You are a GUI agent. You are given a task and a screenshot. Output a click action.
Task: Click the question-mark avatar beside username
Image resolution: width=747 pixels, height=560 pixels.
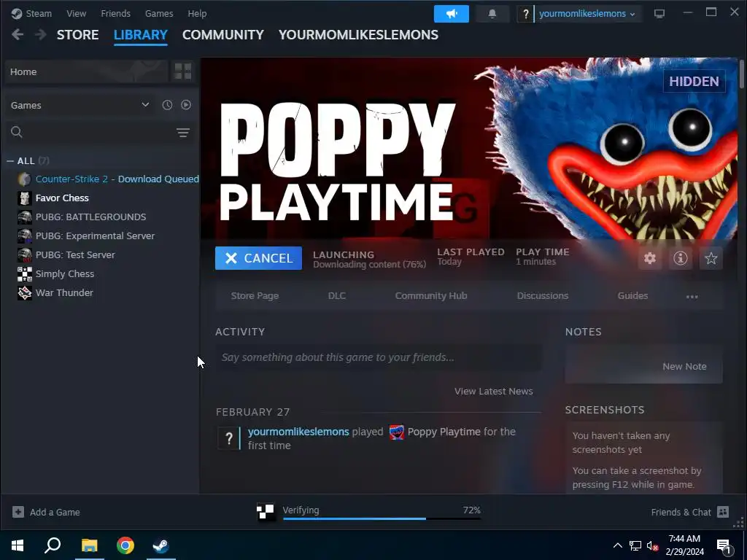(x=525, y=14)
